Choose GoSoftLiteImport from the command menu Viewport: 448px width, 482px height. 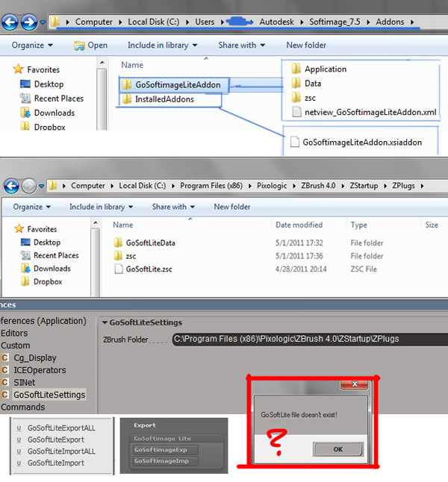pyautogui.click(x=56, y=463)
